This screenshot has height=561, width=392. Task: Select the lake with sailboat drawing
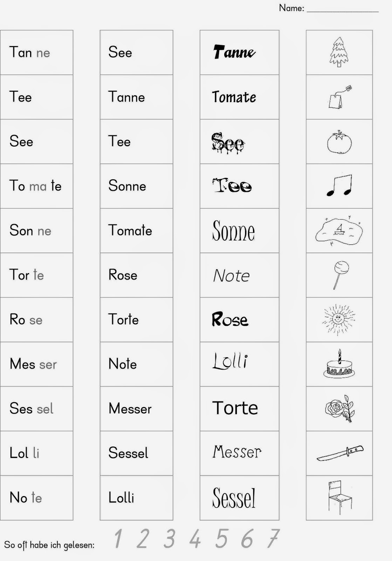pos(339,230)
